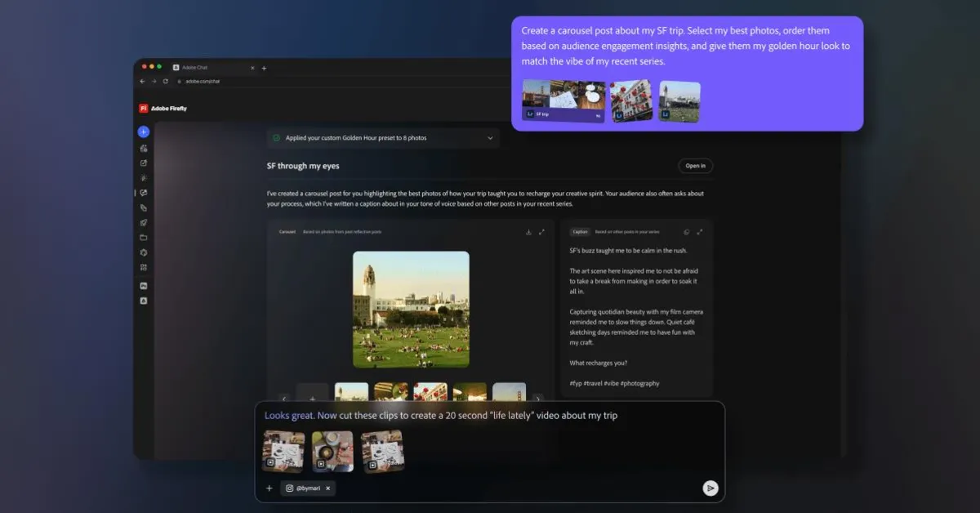Reload the page with the browser refresh icon
Viewport: 980px width, 513px height.
[x=165, y=81]
